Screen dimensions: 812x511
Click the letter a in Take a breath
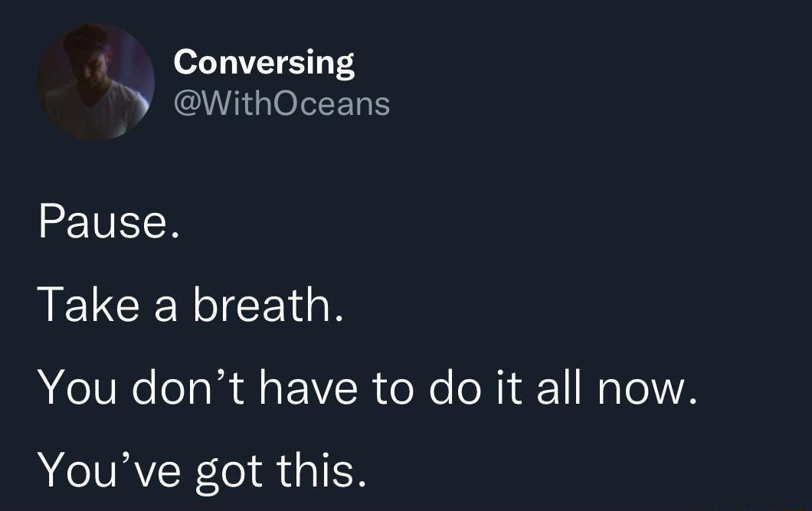165,307
